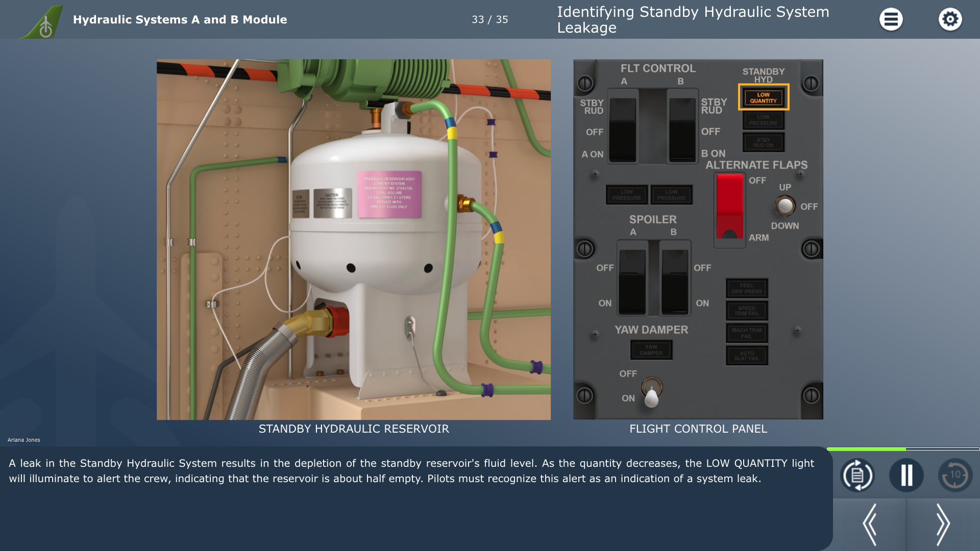
Task: Click the highlighted LOW QUANTITY light
Action: point(763,97)
